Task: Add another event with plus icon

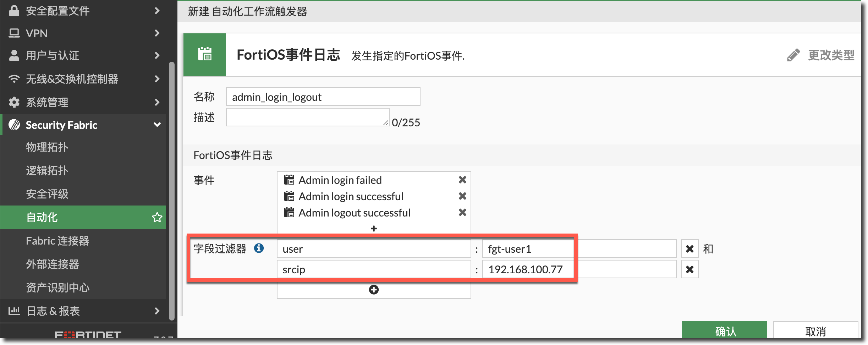Action: point(374,229)
